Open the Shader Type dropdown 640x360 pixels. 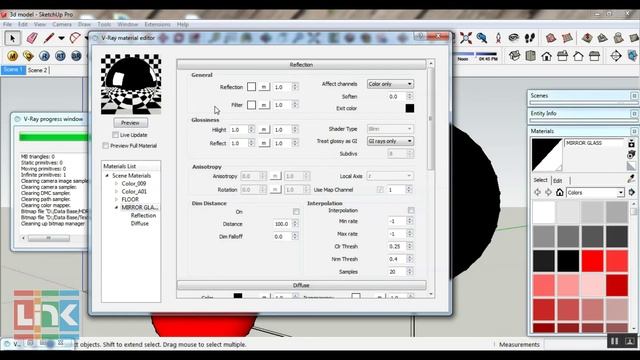pyautogui.click(x=390, y=129)
